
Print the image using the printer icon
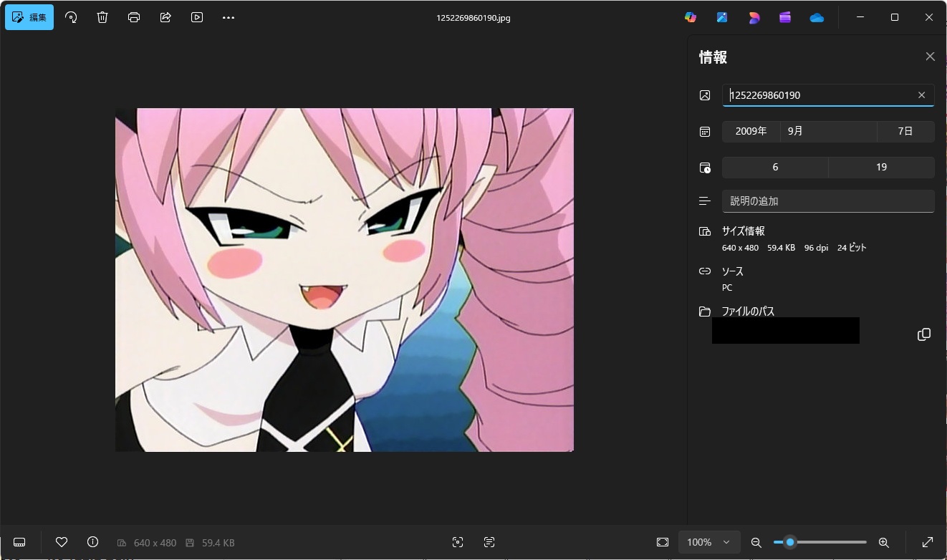tap(134, 17)
